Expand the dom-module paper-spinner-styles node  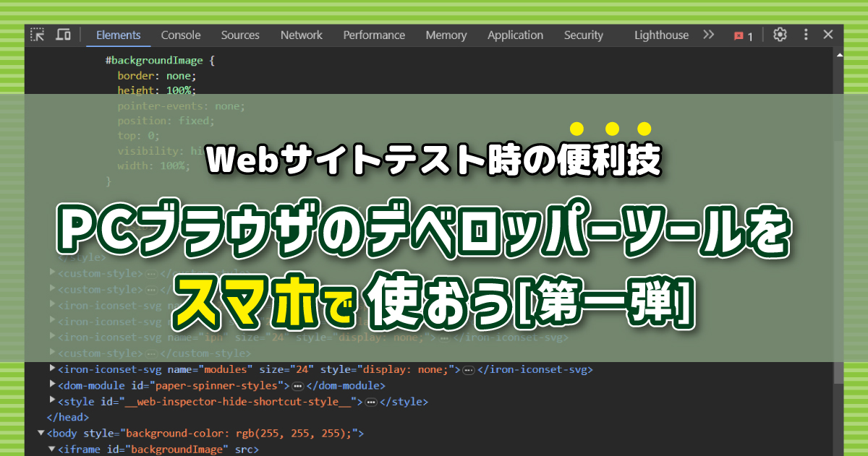(x=53, y=385)
